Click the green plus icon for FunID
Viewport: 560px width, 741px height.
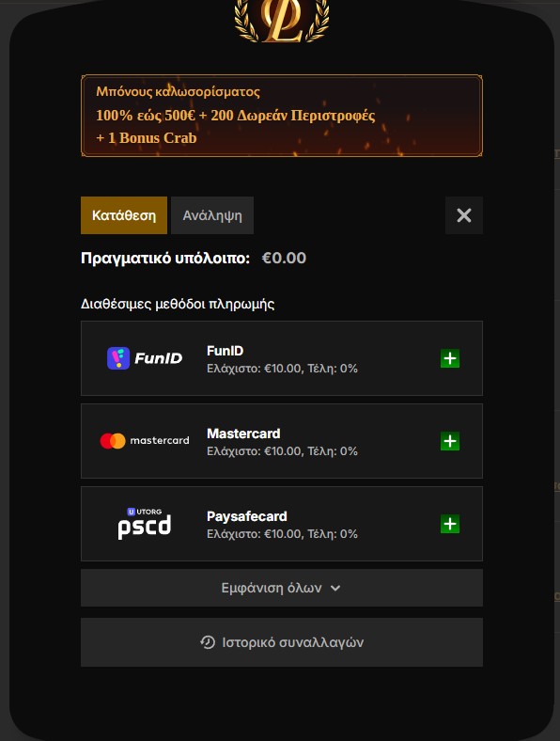(450, 358)
